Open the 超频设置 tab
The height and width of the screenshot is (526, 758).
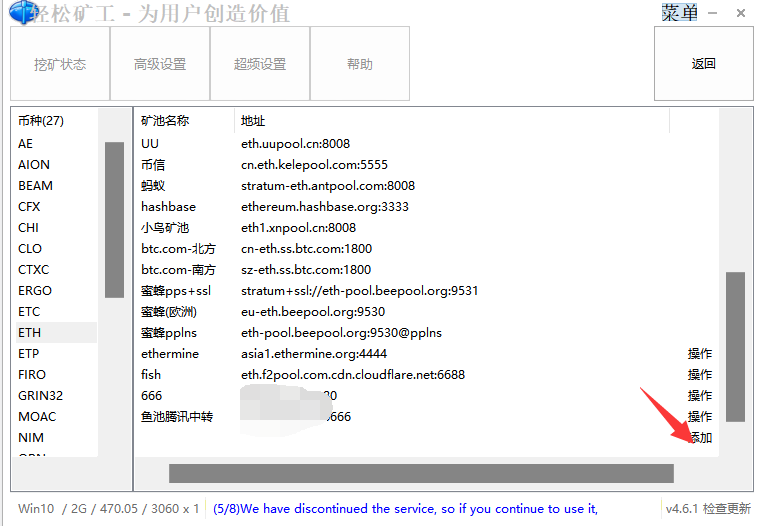pyautogui.click(x=260, y=64)
